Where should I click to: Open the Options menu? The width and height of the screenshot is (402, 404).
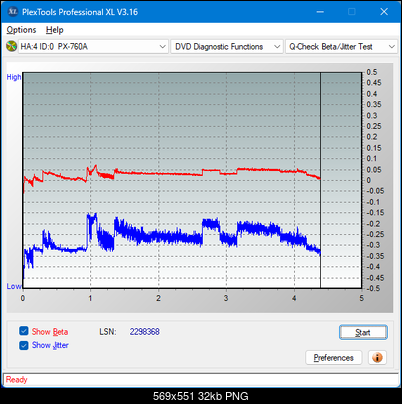pos(21,30)
